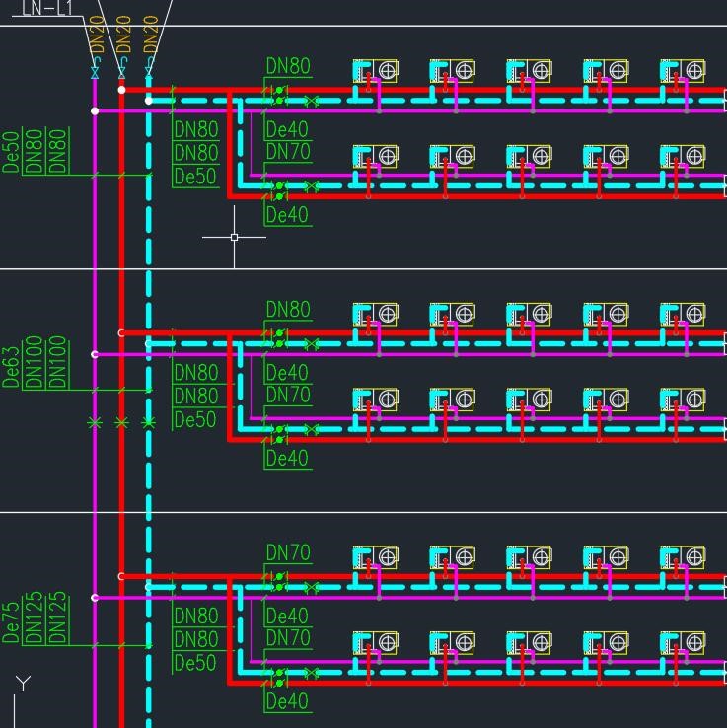
Task: Click the valve symbol atop the magenta riser
Action: pyautogui.click(x=95, y=71)
